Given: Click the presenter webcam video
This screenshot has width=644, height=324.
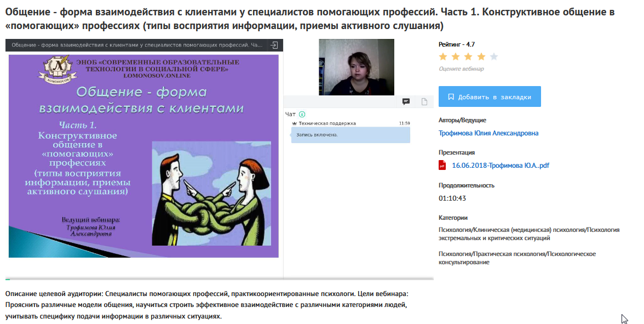Looking at the screenshot, I should 356,67.
